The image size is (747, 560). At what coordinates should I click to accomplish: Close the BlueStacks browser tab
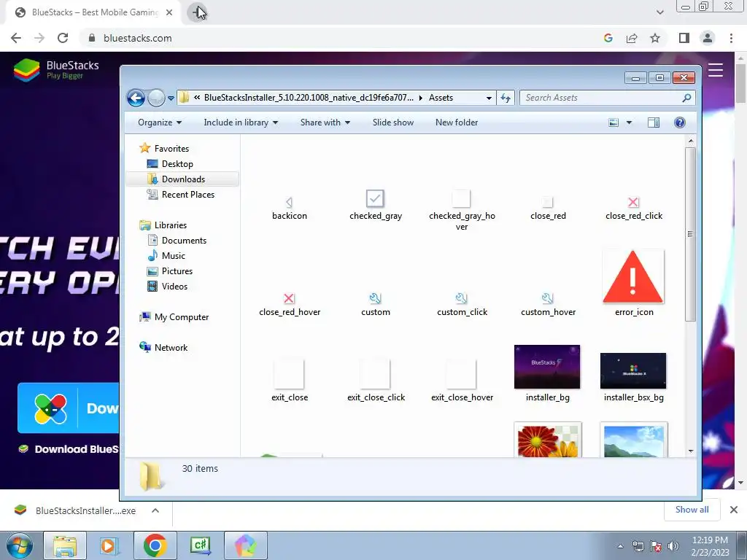click(169, 12)
